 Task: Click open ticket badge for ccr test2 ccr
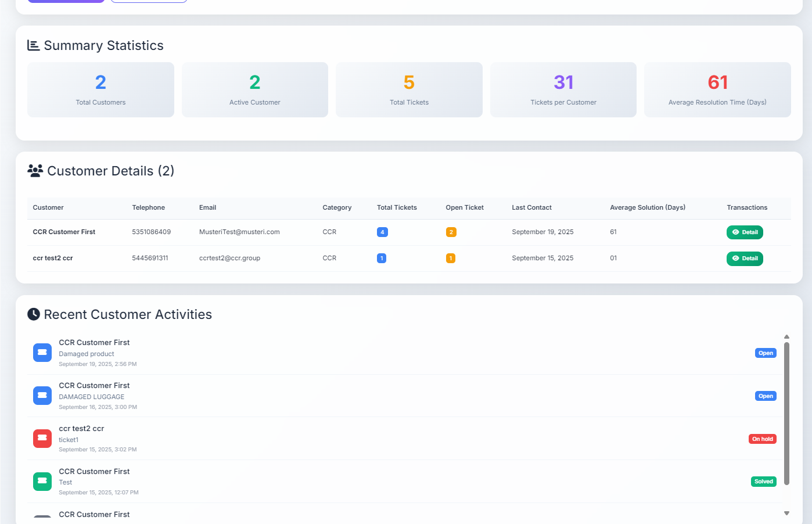click(x=451, y=259)
